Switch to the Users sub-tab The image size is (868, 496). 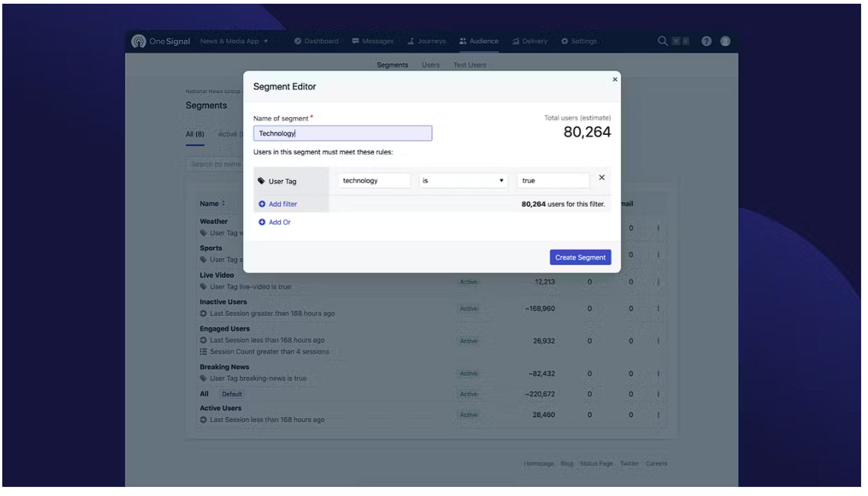(432, 65)
